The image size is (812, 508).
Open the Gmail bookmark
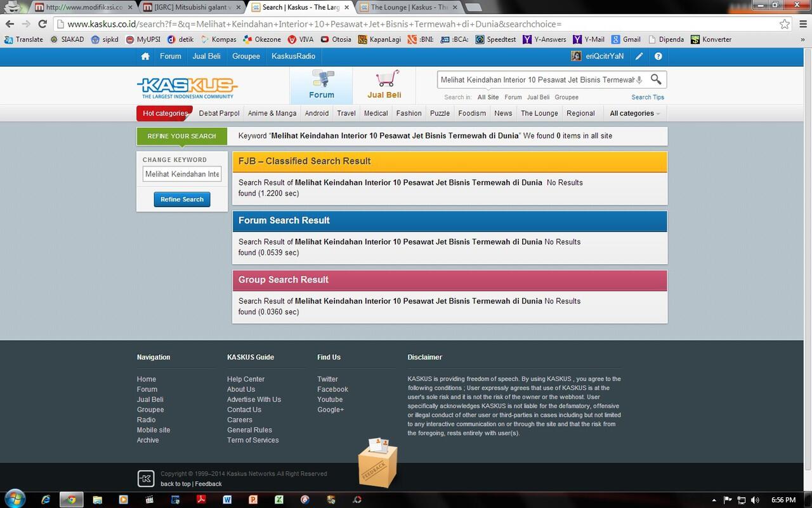pos(626,39)
